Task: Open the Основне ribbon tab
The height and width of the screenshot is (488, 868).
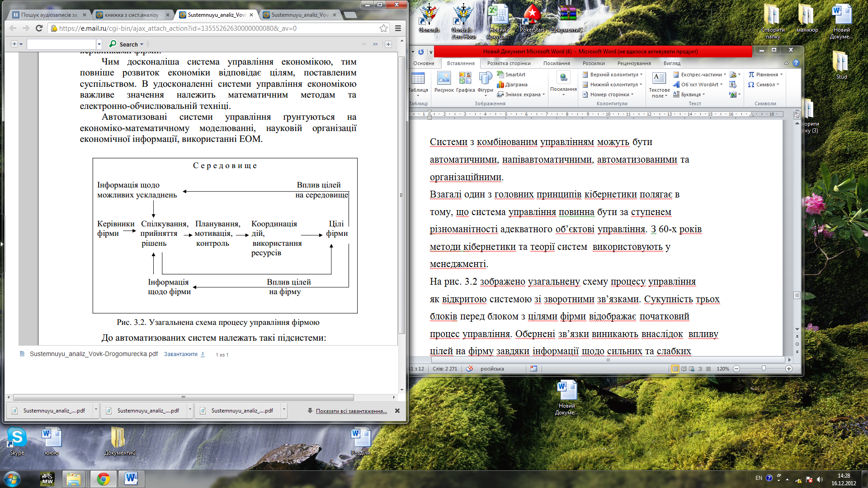Action: point(424,63)
